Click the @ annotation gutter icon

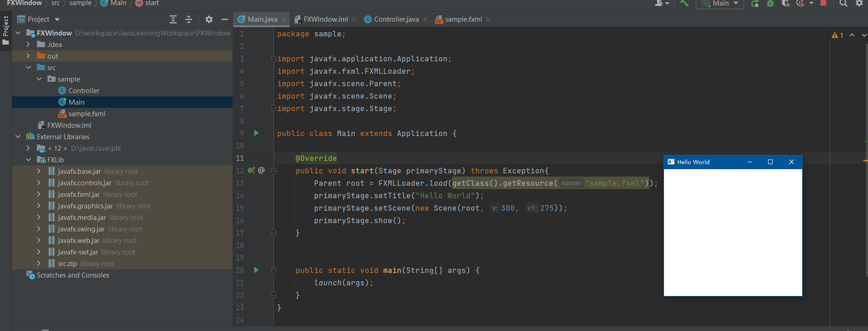(261, 170)
